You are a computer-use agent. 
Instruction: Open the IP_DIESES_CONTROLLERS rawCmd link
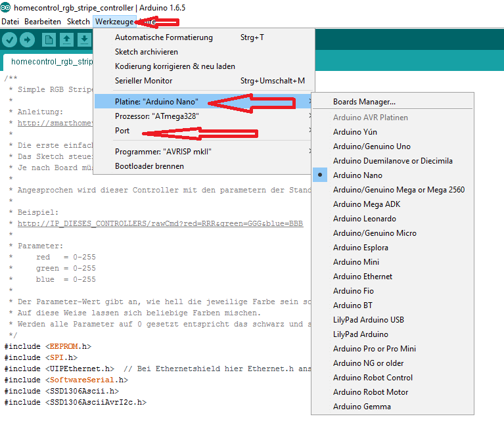160,223
